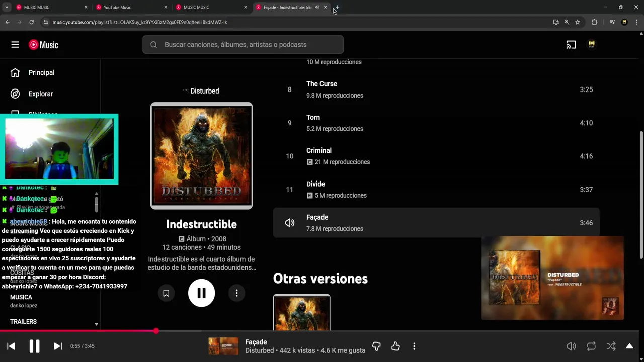This screenshot has width=644, height=362.
Task: Skip to next track
Action: (x=58, y=346)
